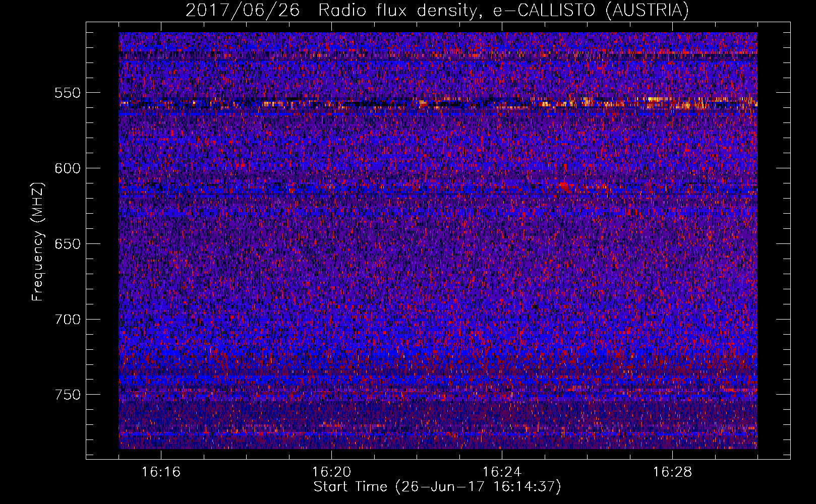Click the 16:24 time tick label
Viewport: 816px width, 504px height.
pos(502,472)
